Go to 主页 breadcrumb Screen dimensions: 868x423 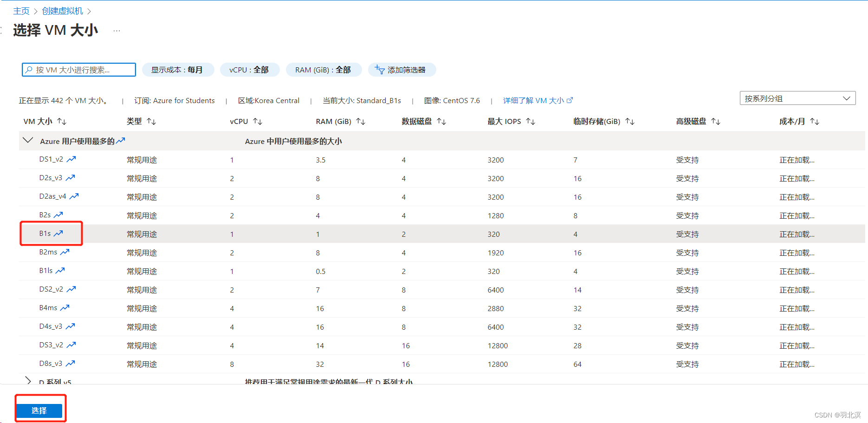(21, 11)
